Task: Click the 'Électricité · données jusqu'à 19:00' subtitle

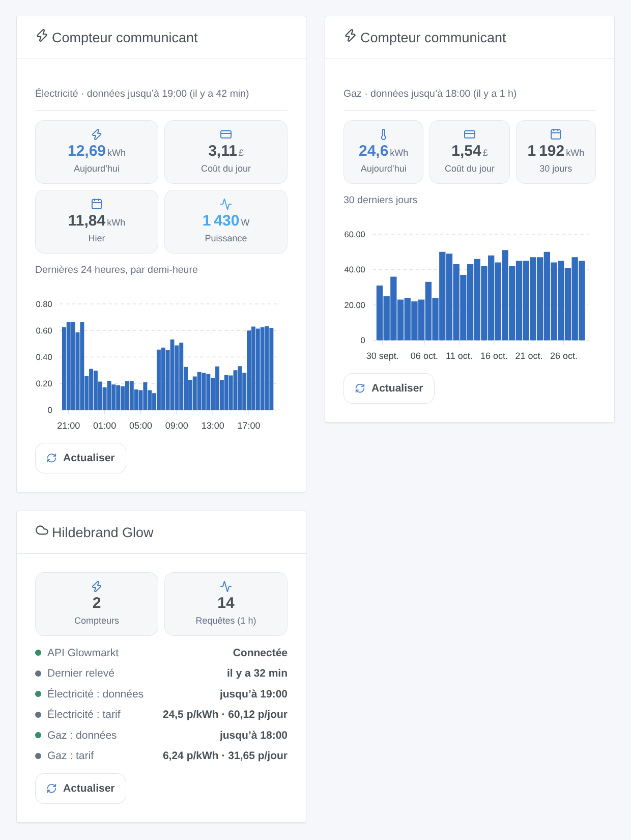Action: pyautogui.click(x=142, y=94)
